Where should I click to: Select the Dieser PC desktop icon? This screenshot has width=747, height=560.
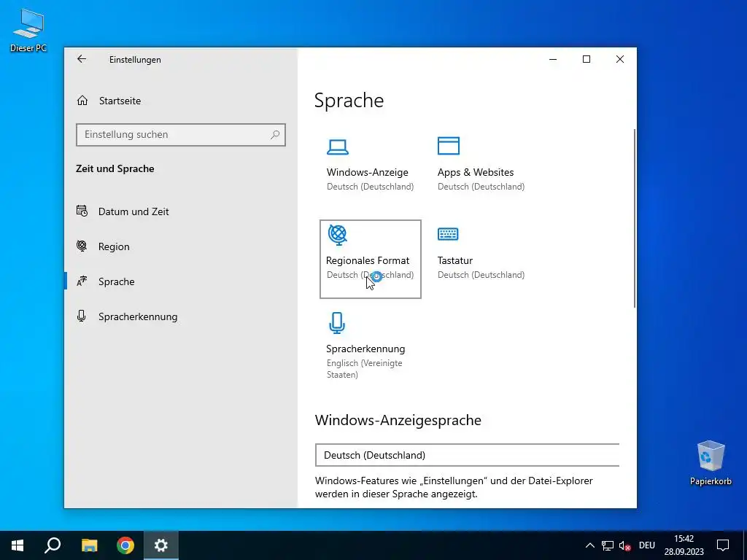click(x=28, y=31)
